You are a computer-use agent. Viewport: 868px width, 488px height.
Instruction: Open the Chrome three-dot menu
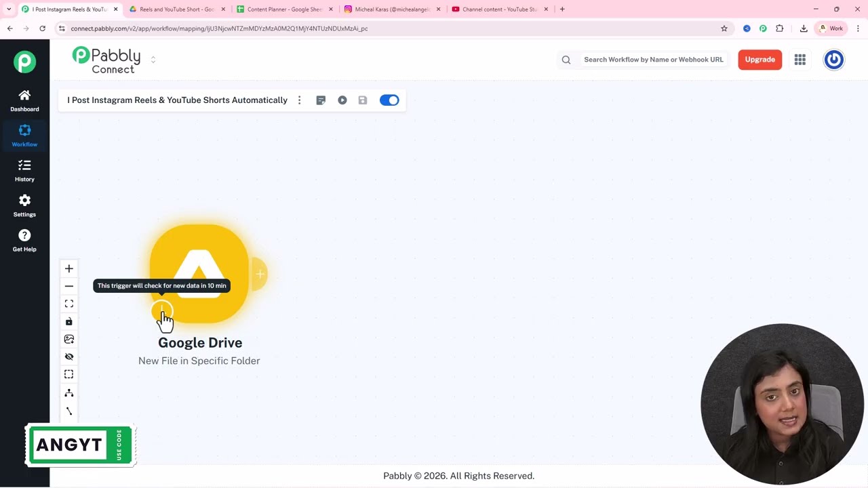[x=858, y=28]
